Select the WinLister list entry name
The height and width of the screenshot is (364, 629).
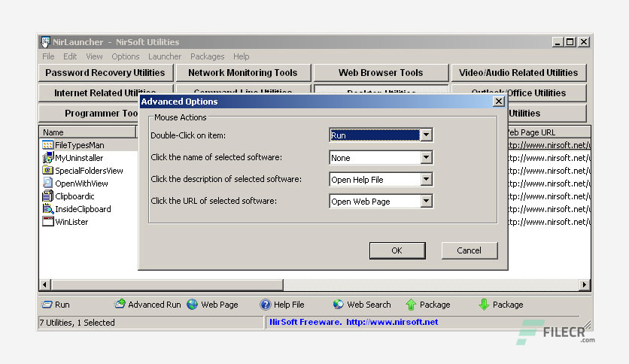71,222
